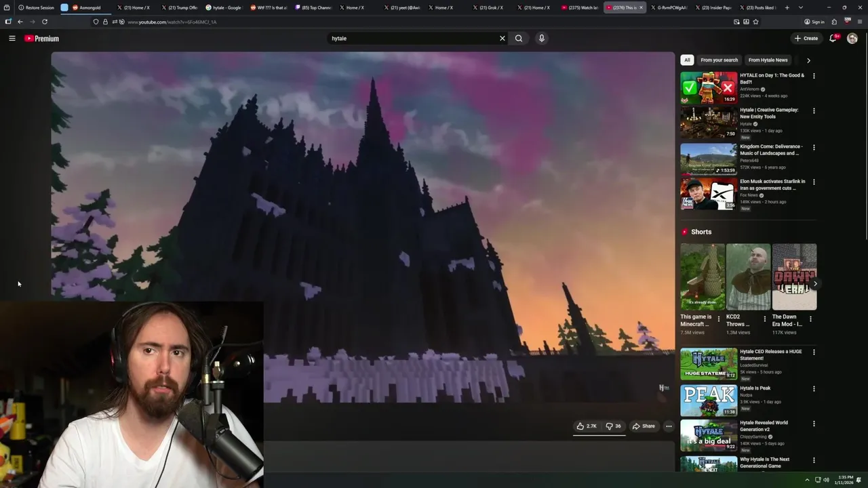
Task: Open Hytale is Peak video thumbnail
Action: click(x=709, y=401)
